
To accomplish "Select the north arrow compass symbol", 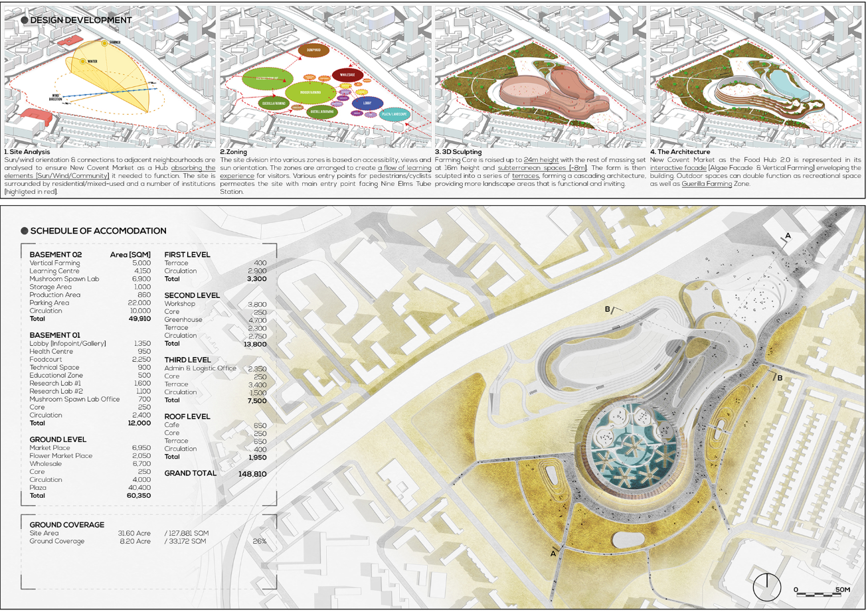I will [768, 587].
